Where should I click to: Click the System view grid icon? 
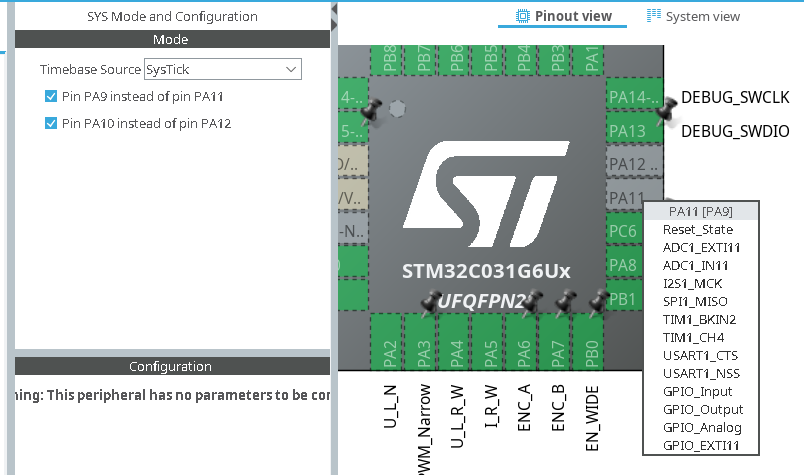pyautogui.click(x=653, y=15)
